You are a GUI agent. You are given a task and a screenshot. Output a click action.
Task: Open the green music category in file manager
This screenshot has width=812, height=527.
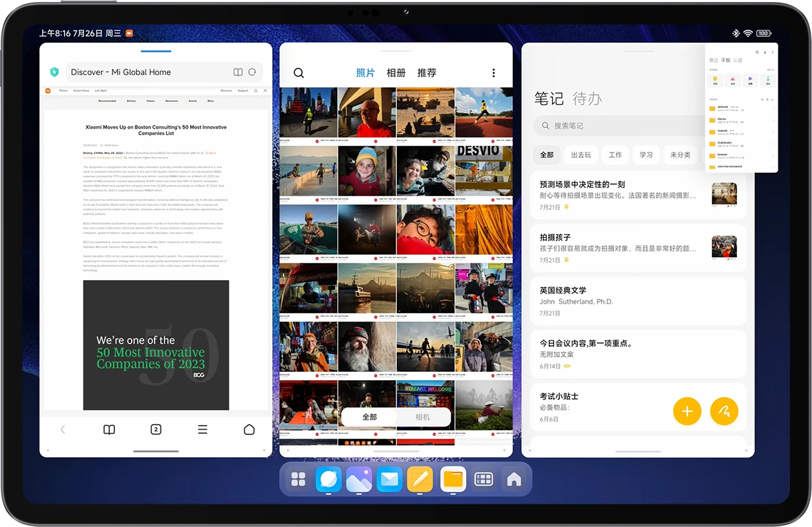[x=768, y=80]
